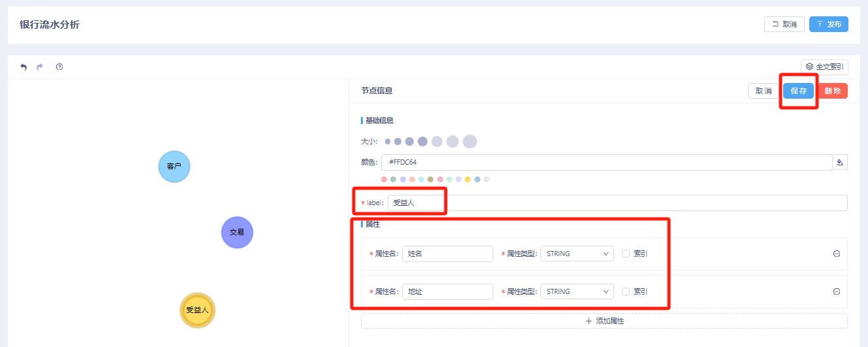The image size is (868, 347).
Task: Enable 索引 checkbox for 姓名 attribute
Action: tap(626, 254)
